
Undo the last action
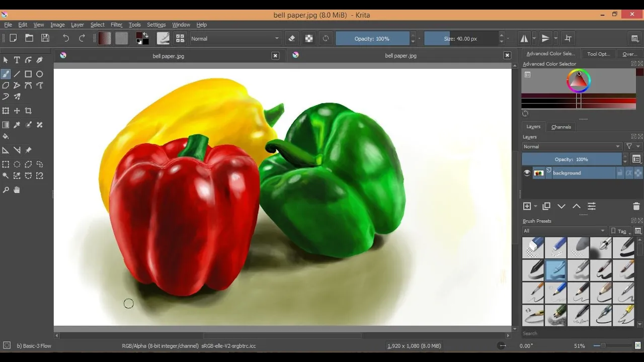click(66, 38)
